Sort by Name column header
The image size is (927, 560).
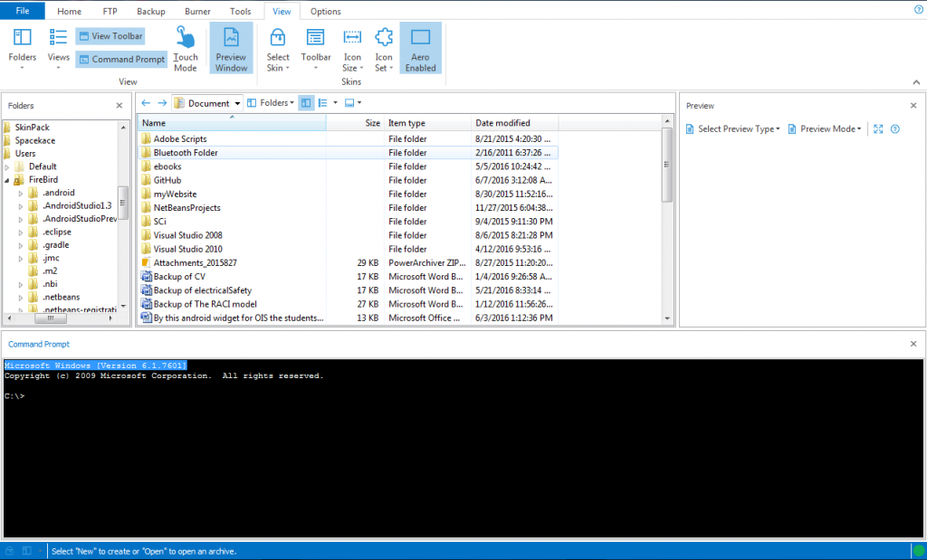click(232, 123)
